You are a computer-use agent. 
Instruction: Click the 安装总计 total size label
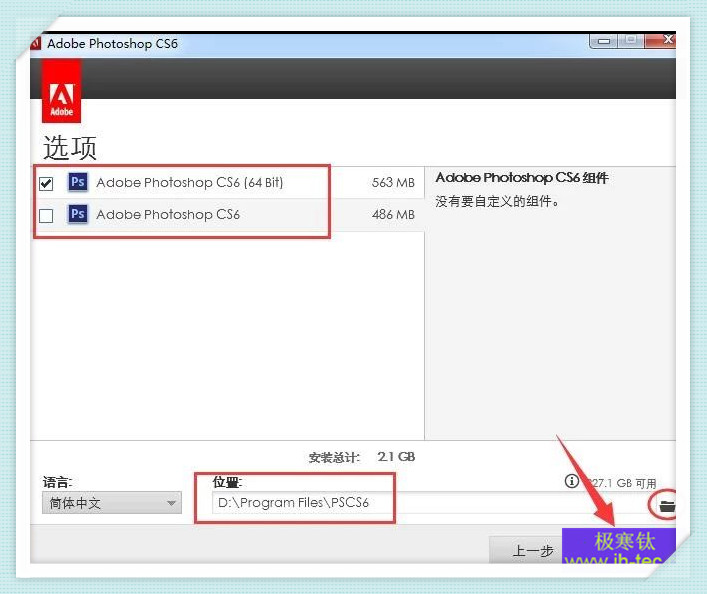pos(334,458)
